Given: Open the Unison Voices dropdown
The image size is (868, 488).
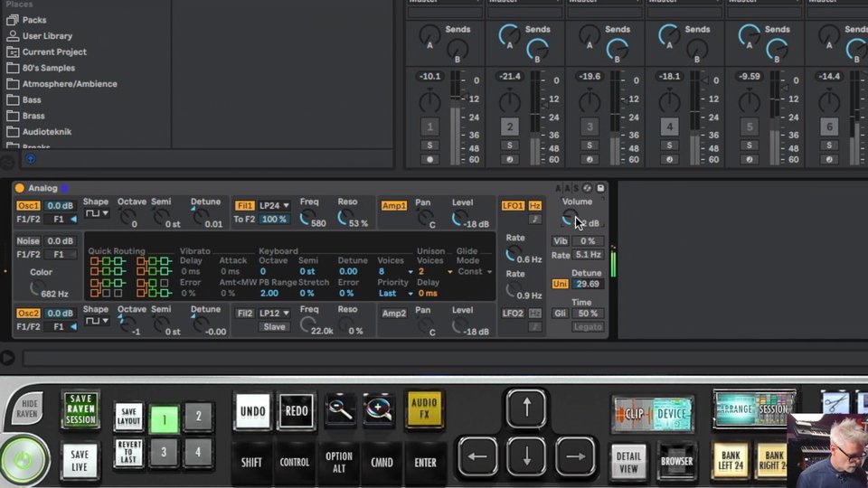Looking at the screenshot, I should [435, 272].
